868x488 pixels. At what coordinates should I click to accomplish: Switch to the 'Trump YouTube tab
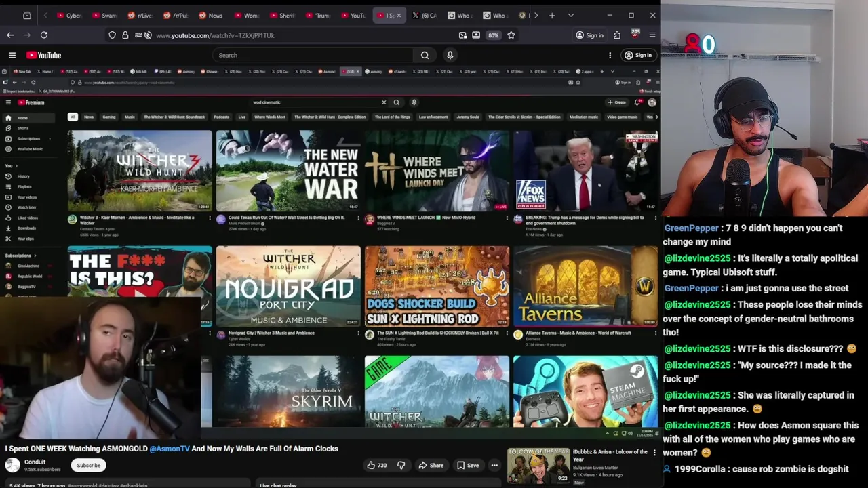(318, 15)
